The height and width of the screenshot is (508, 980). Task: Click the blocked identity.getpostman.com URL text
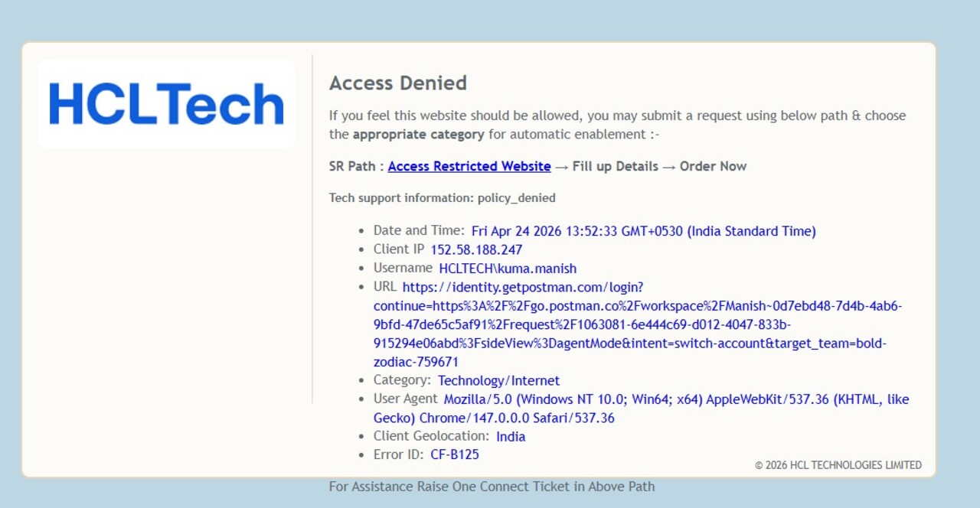(x=638, y=324)
